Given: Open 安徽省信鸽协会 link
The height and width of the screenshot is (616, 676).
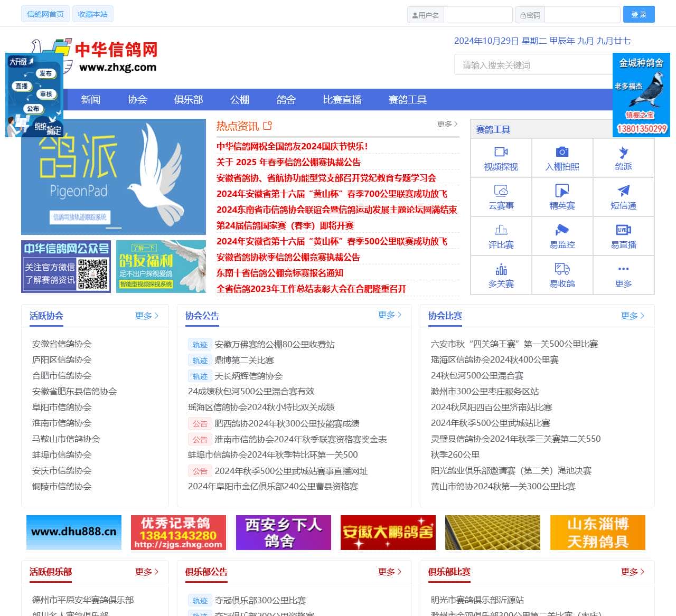Looking at the screenshot, I should click(62, 344).
